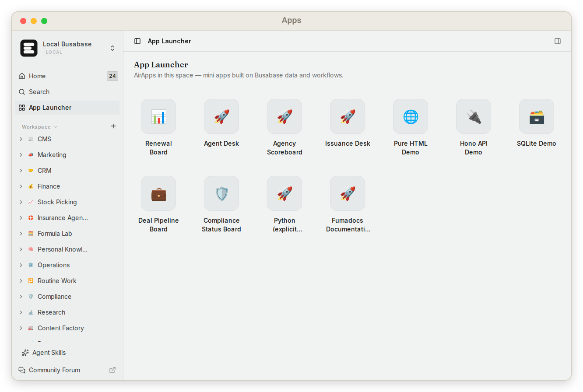Open the SQLite Demo app icon

pyautogui.click(x=537, y=116)
